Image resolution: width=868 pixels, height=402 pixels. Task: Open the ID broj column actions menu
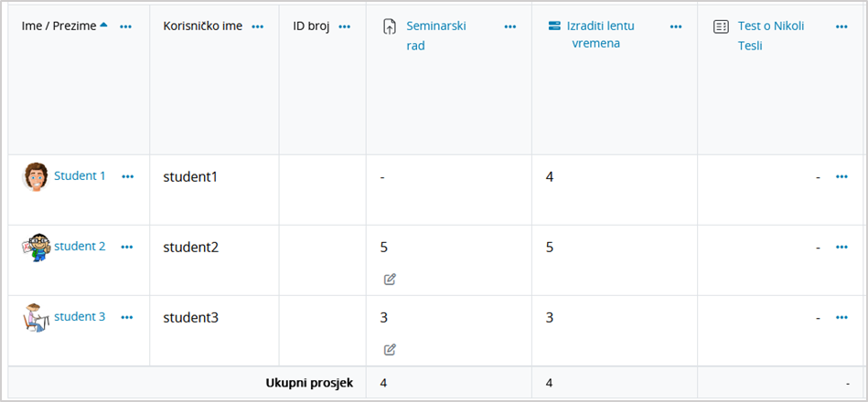tap(345, 26)
